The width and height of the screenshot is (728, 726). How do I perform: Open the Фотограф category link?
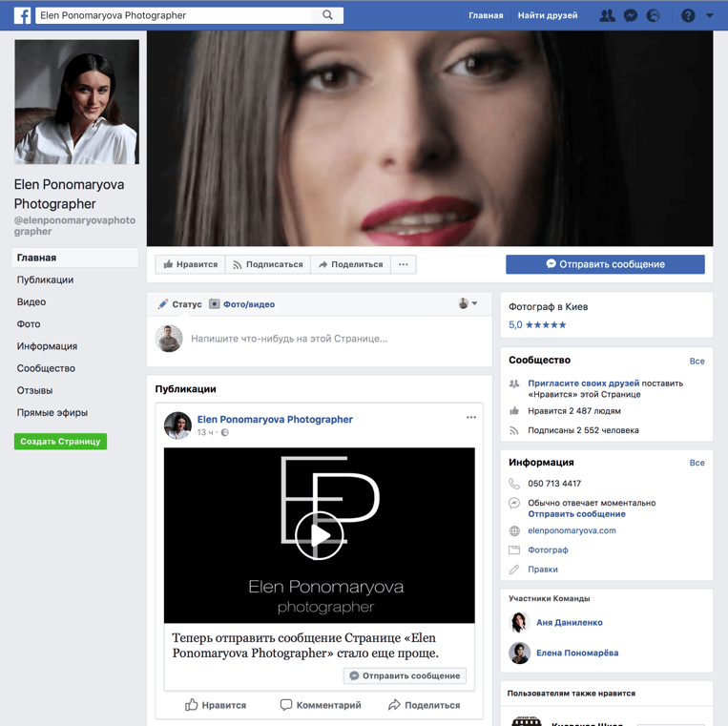coord(548,550)
